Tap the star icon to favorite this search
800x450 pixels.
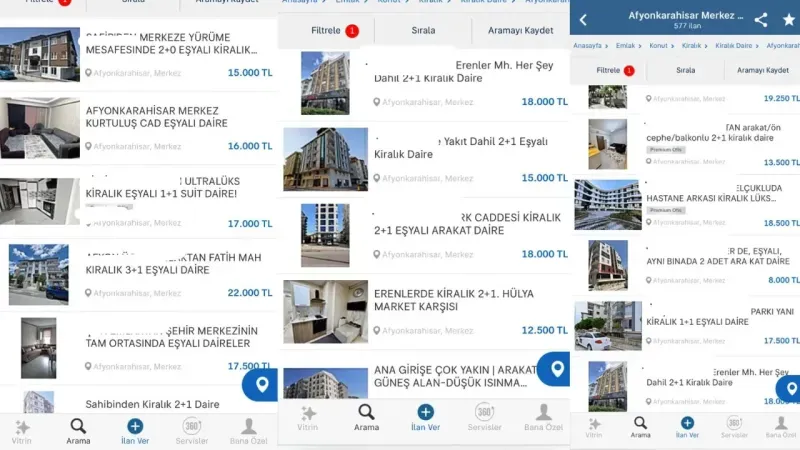coord(788,20)
